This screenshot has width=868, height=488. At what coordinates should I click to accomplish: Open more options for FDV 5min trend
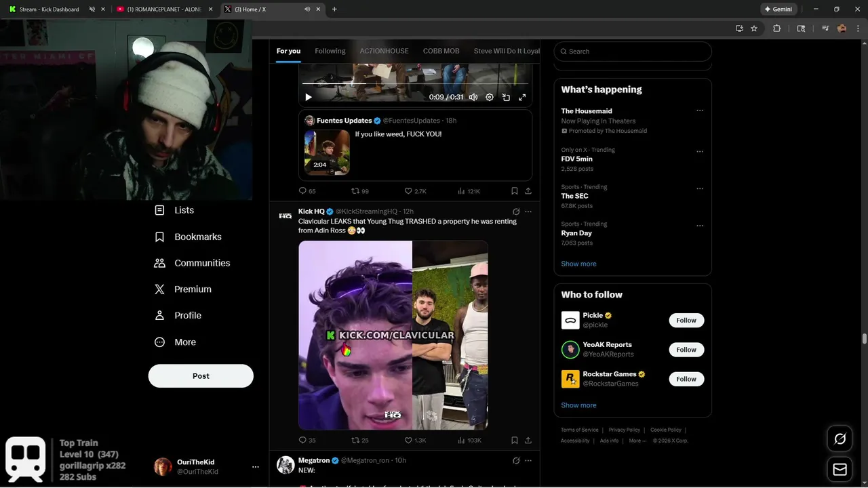click(x=700, y=151)
